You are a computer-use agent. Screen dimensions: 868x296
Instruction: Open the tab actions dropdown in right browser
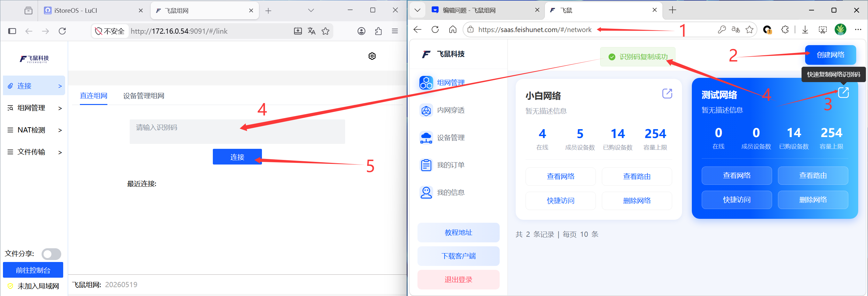[417, 10]
